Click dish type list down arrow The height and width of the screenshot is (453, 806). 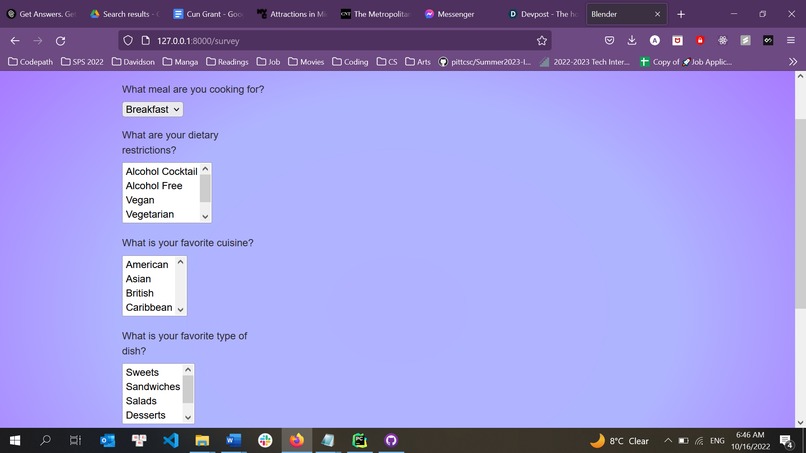pos(188,418)
